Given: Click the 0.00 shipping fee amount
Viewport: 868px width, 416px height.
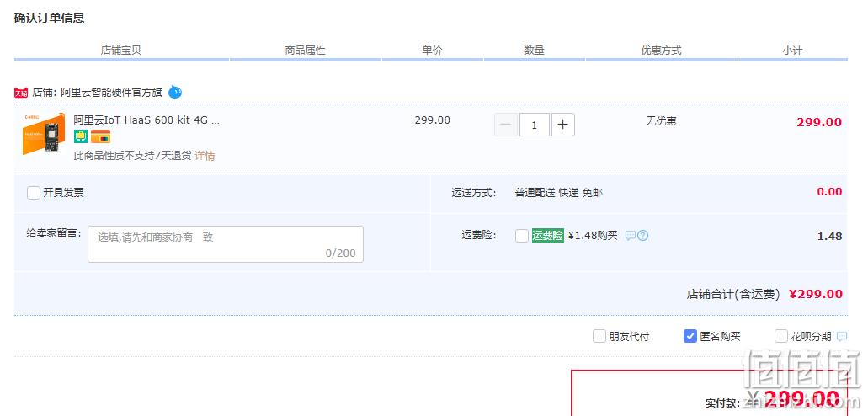Looking at the screenshot, I should [x=829, y=192].
